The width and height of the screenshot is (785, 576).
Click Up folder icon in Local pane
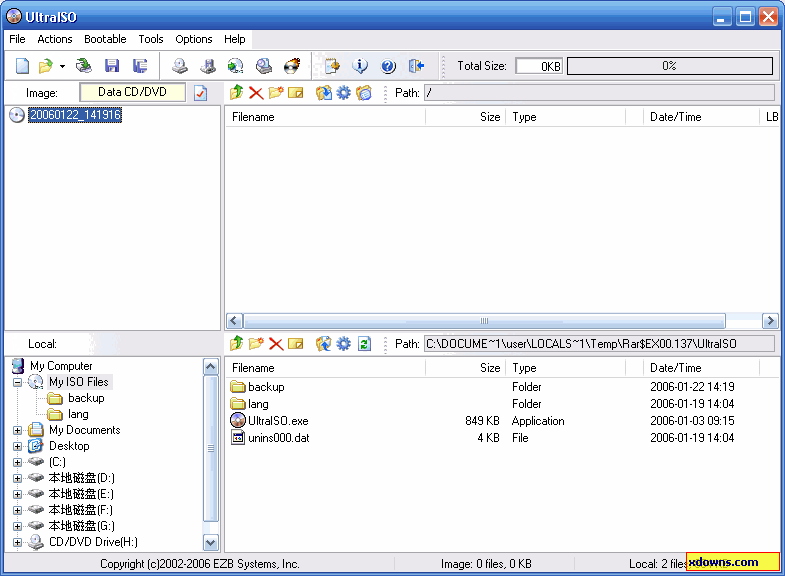[236, 344]
